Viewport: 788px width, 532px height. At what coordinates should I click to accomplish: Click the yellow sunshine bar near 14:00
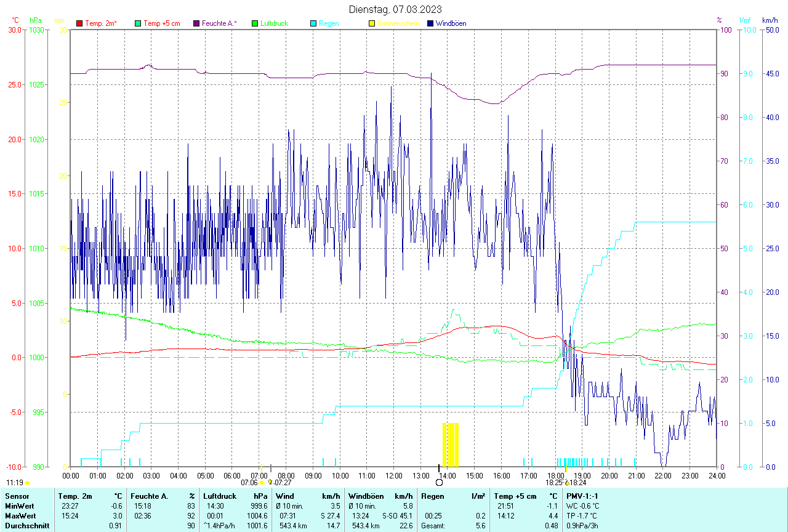pyautogui.click(x=451, y=445)
